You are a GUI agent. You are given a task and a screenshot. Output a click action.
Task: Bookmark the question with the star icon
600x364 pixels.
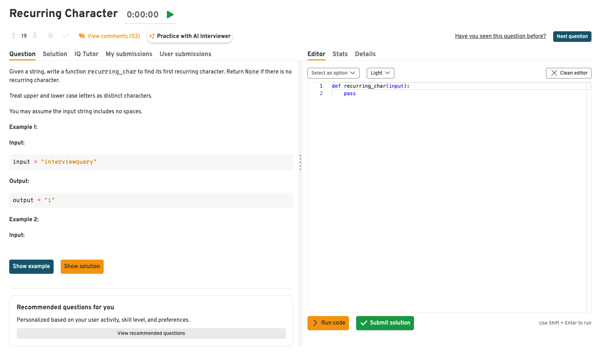point(50,36)
